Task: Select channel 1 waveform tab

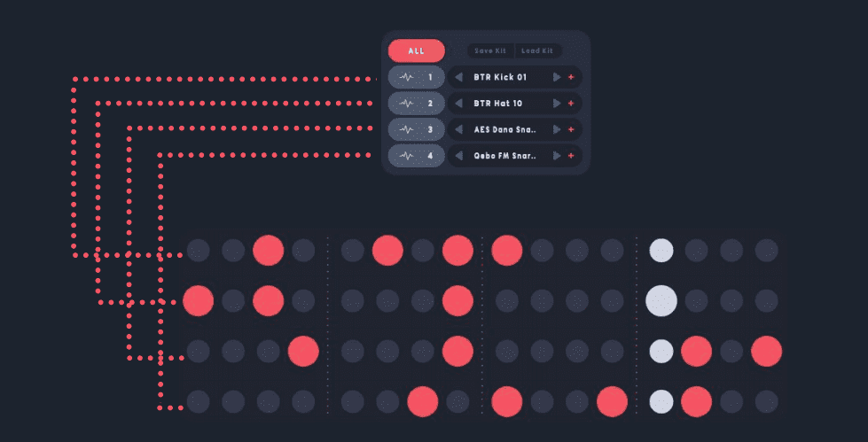Action: pyautogui.click(x=417, y=77)
